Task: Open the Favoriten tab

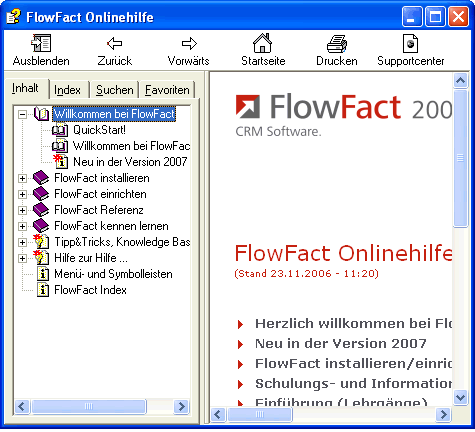Action: 167,90
